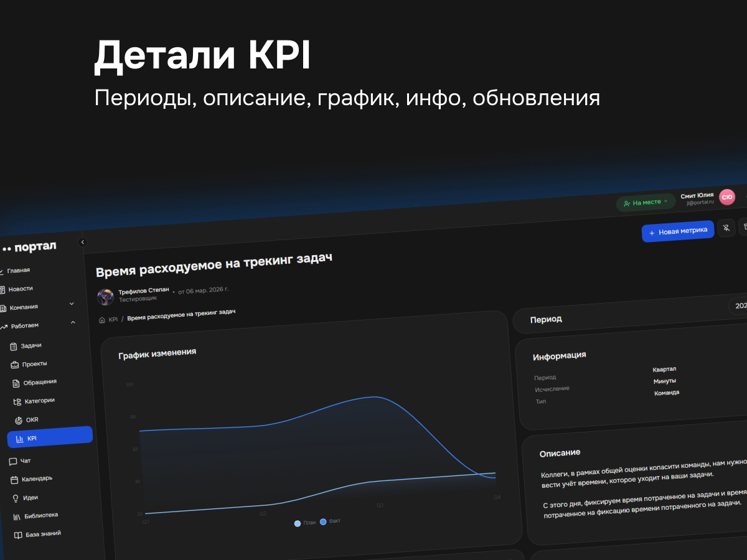Collapse the sidebar with the arrow button
Screen dimensions: 747x560
point(83,242)
